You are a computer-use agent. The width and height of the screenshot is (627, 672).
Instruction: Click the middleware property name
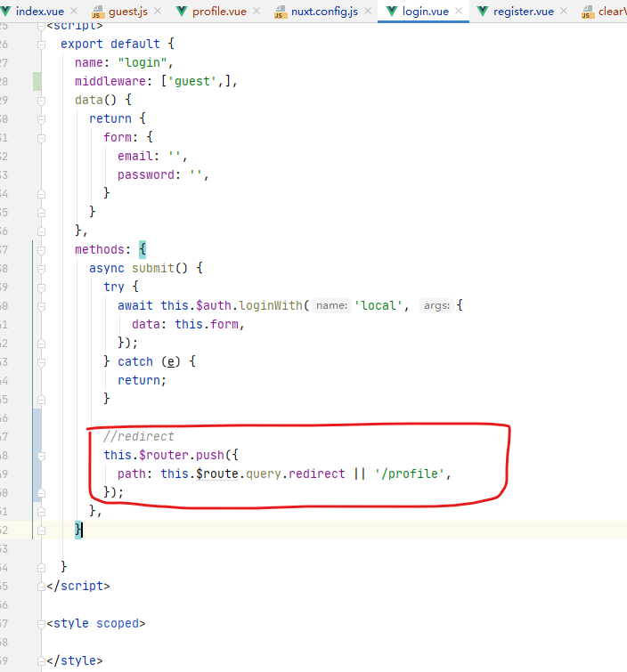(110, 81)
